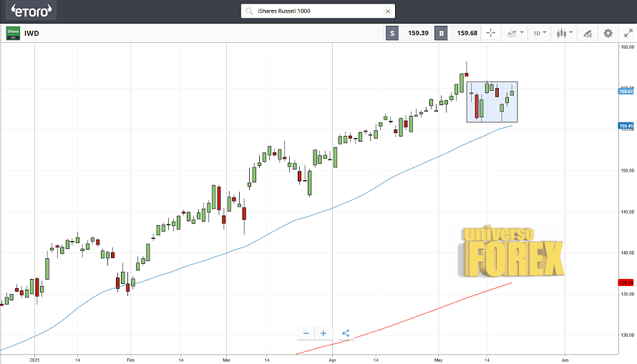The image size is (637, 364).
Task: Click the search magnifier icon
Action: click(248, 11)
